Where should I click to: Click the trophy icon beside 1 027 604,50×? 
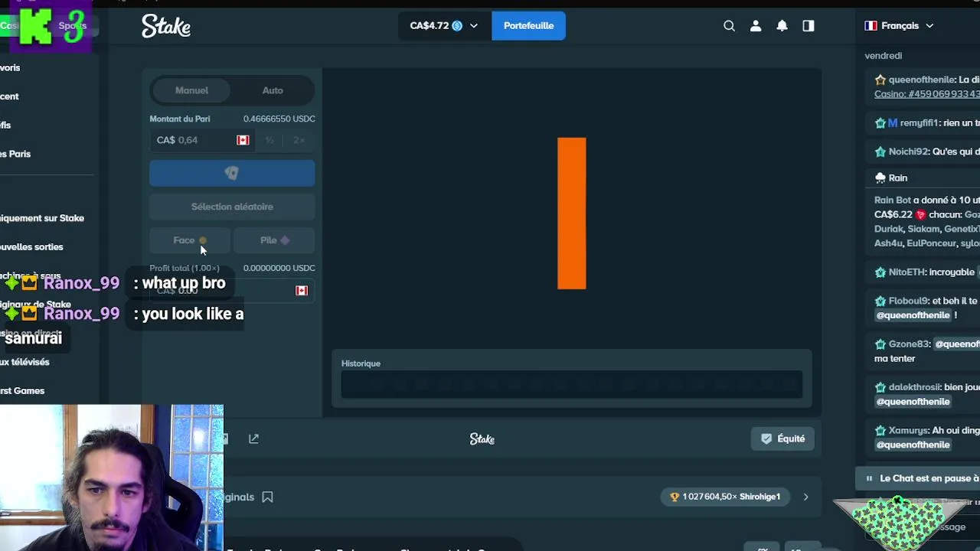(x=675, y=497)
